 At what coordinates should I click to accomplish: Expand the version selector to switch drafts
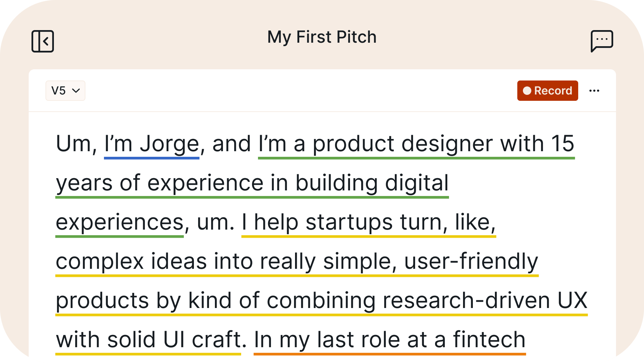65,91
